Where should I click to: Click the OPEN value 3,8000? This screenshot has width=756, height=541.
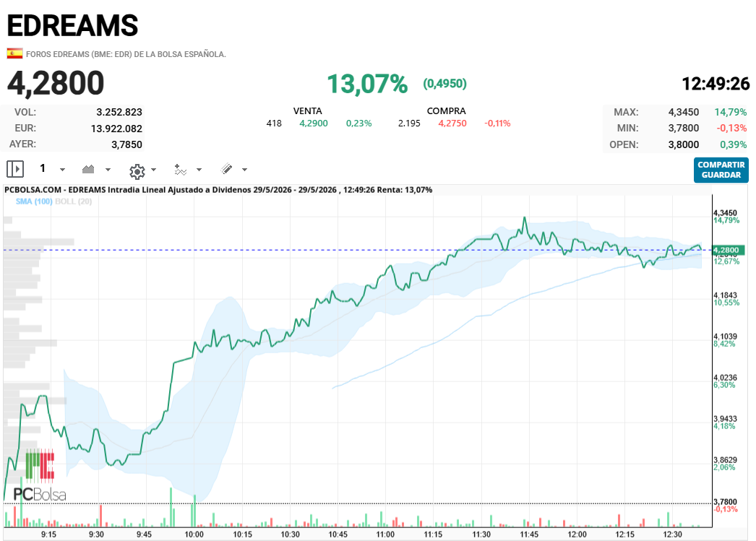coord(684,144)
